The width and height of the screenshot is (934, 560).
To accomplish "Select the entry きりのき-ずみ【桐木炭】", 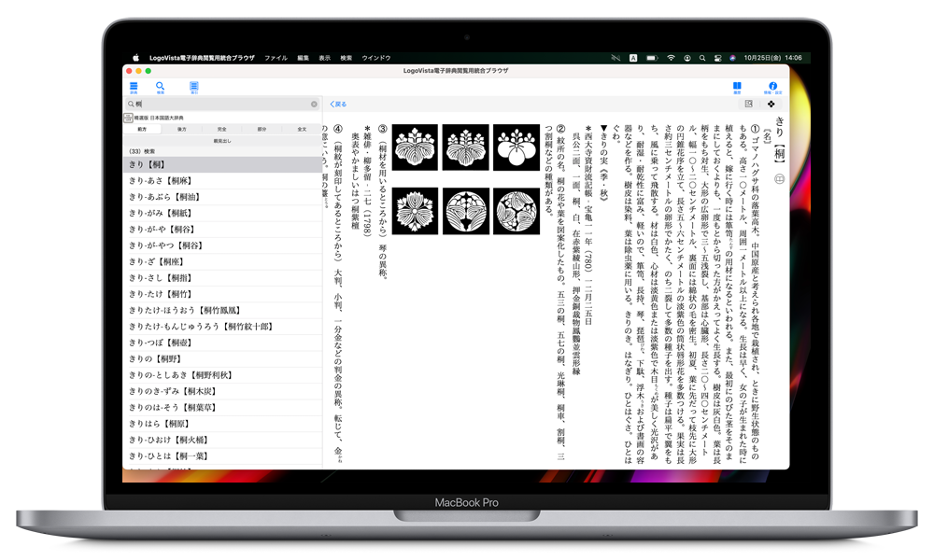I will pos(222,391).
